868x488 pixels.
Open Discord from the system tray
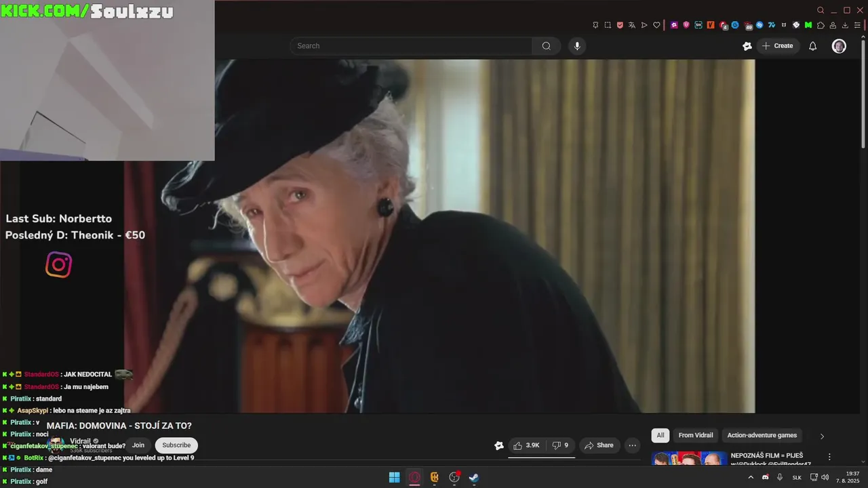coord(766,477)
